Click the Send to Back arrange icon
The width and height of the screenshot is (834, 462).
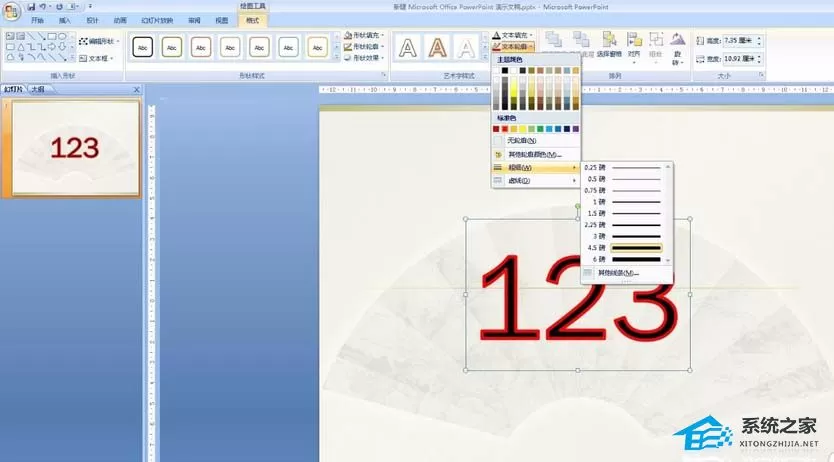tap(581, 40)
